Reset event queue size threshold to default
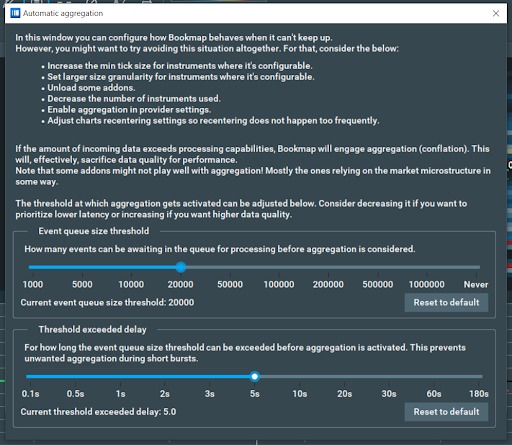 pyautogui.click(x=446, y=302)
